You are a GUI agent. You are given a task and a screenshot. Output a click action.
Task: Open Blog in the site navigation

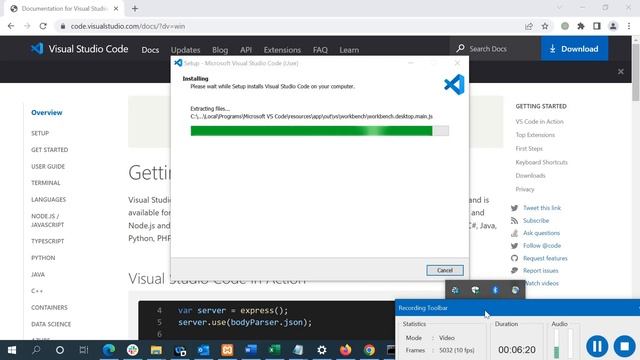point(220,50)
